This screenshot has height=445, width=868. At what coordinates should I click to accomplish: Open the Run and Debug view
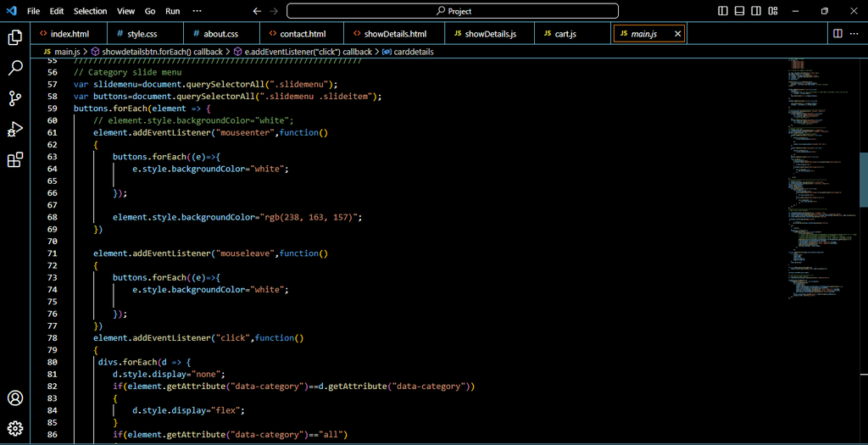(x=15, y=130)
